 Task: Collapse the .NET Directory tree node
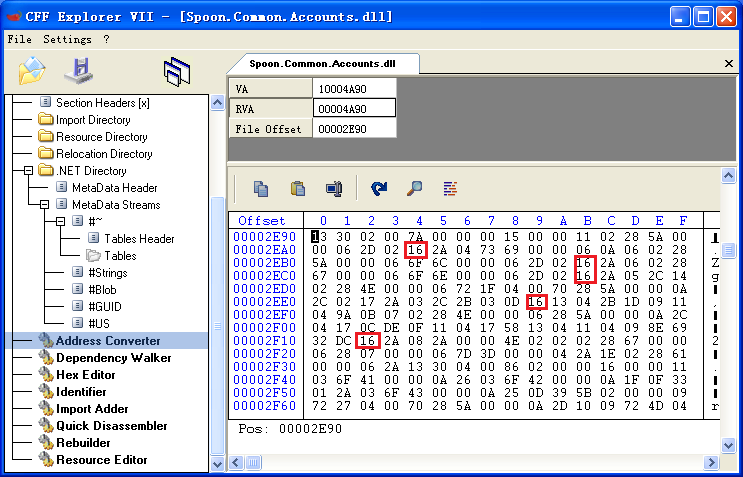pos(29,171)
